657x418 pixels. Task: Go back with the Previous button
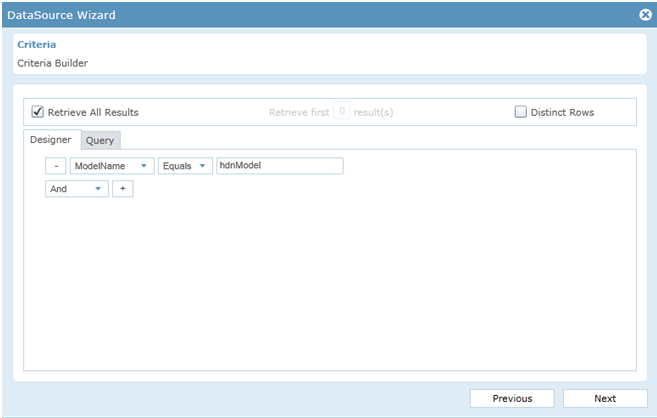tap(512, 398)
